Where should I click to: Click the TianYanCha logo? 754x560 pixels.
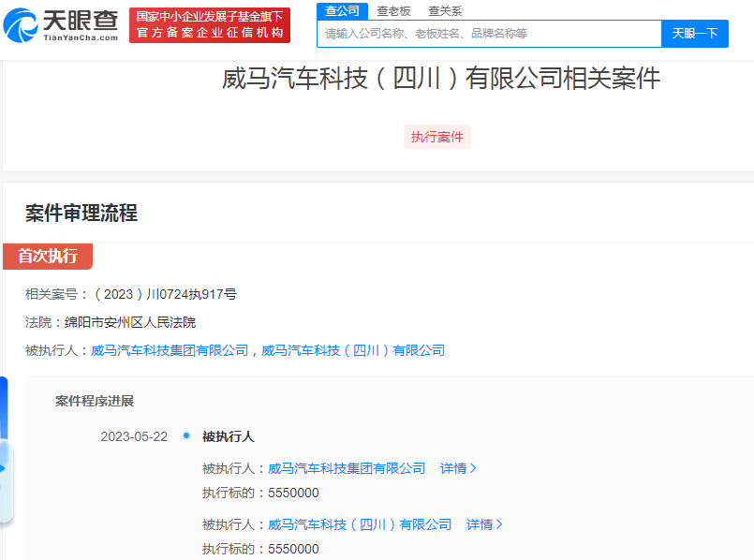click(61, 25)
